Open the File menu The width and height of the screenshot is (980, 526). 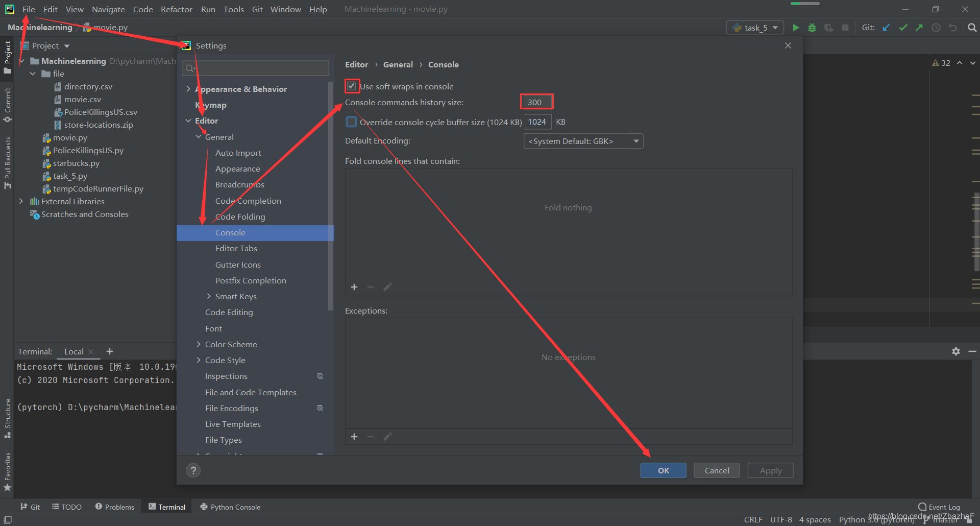tap(29, 9)
